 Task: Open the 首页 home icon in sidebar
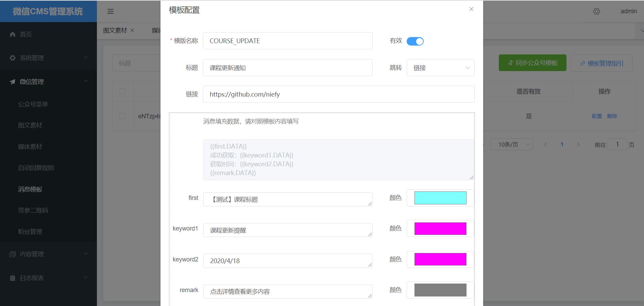pos(12,34)
